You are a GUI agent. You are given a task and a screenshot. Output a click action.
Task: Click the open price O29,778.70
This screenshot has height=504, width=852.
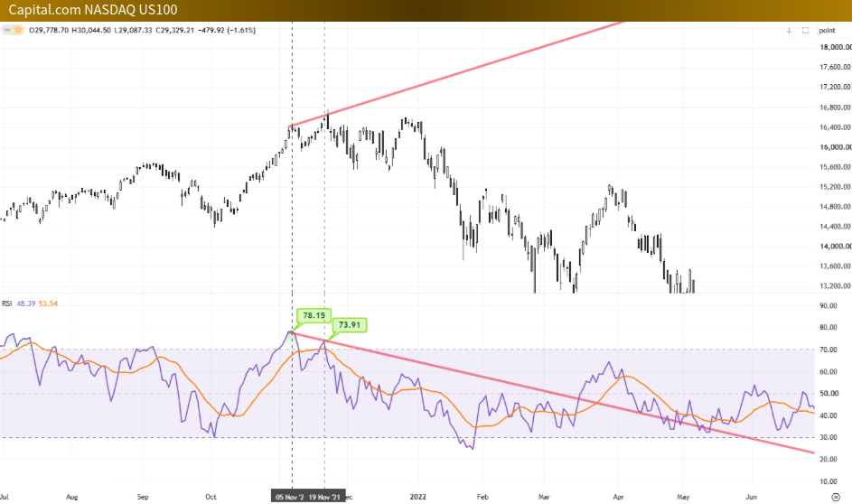[49, 31]
